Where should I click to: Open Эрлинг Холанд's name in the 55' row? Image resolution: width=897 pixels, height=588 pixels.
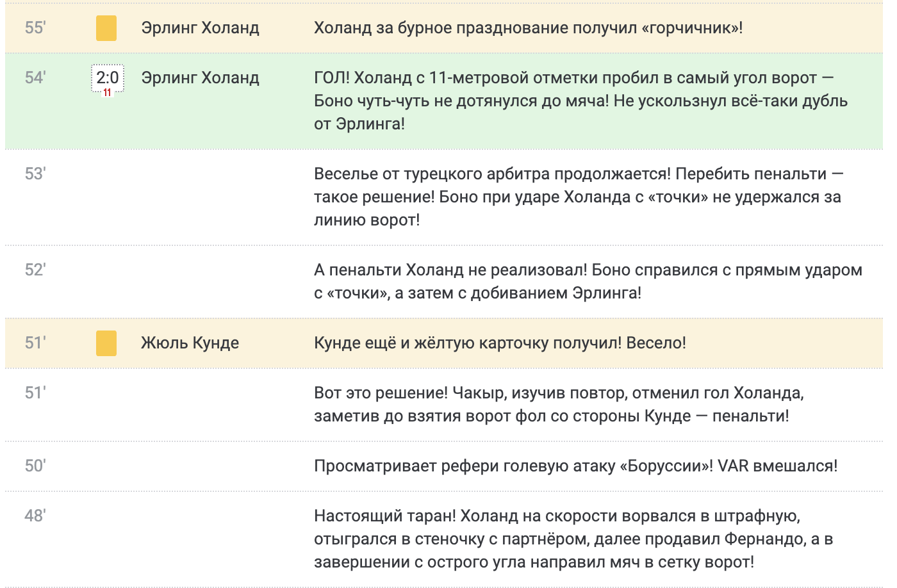pos(200,28)
